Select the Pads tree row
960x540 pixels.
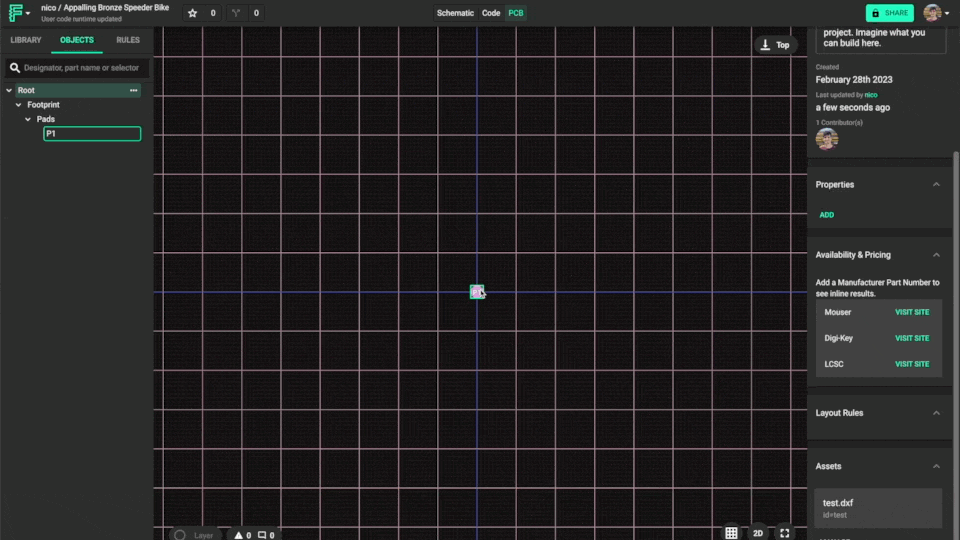point(45,119)
